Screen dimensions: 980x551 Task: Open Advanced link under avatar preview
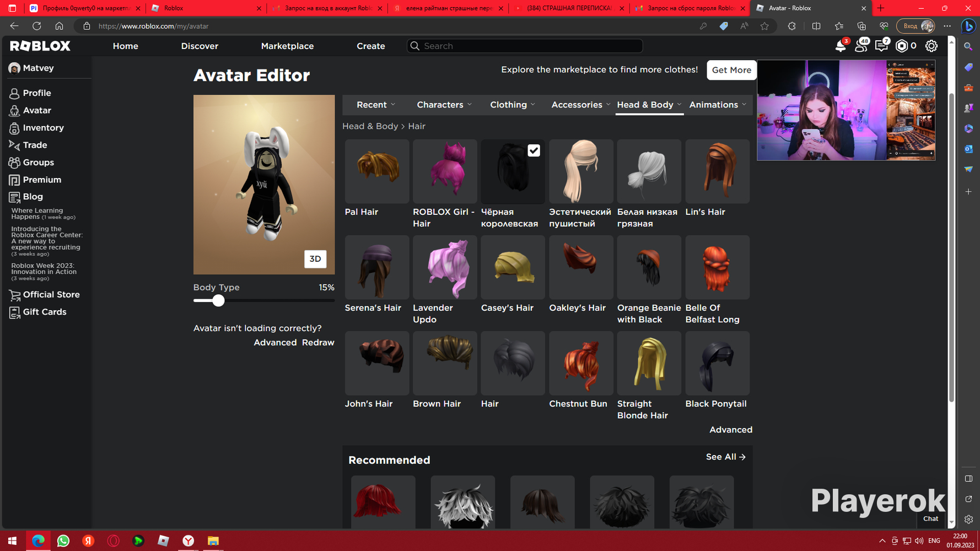[x=275, y=343]
